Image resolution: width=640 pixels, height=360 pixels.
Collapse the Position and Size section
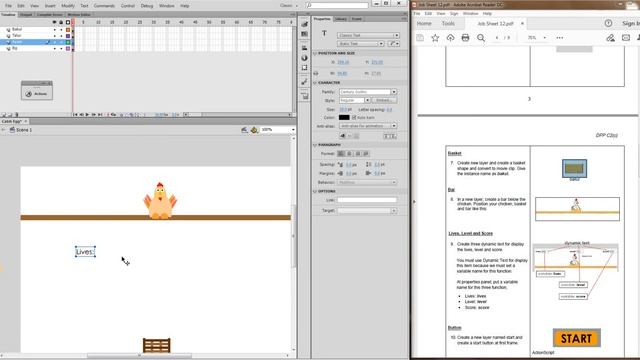315,53
